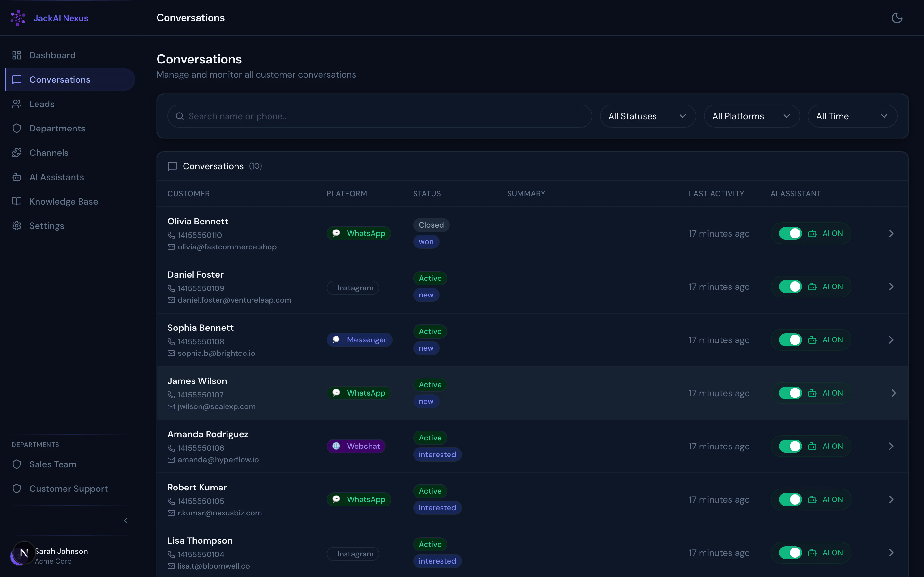
Task: Open the Knowledge Base panel
Action: point(64,201)
